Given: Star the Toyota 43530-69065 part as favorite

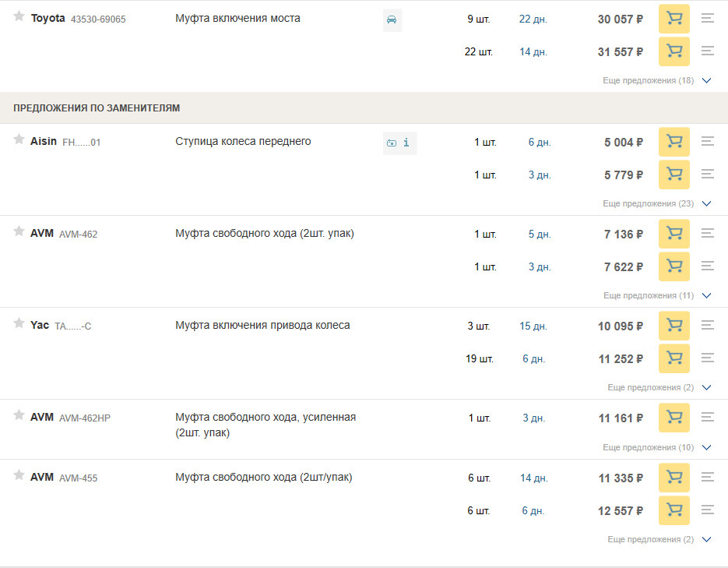Looking at the screenshot, I should click(19, 16).
